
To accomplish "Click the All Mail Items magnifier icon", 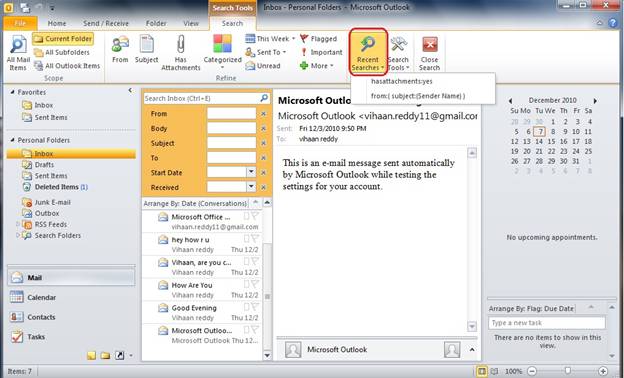I will [x=18, y=44].
